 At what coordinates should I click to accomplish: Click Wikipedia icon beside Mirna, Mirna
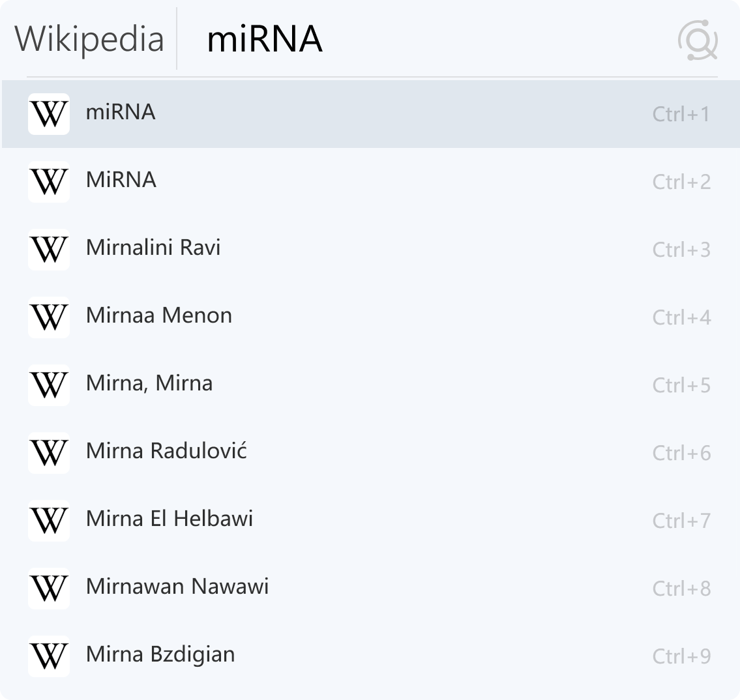pyautogui.click(x=49, y=385)
